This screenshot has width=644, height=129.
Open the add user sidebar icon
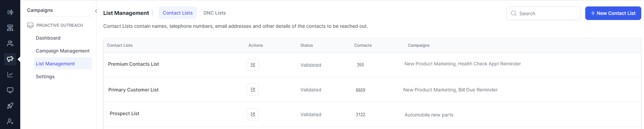[10, 121]
